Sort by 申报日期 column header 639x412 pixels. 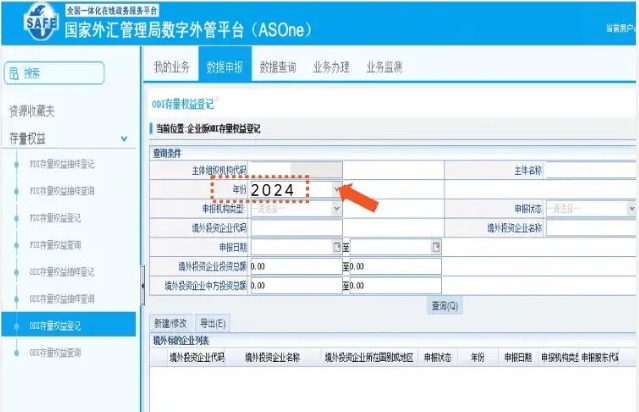[x=518, y=357]
